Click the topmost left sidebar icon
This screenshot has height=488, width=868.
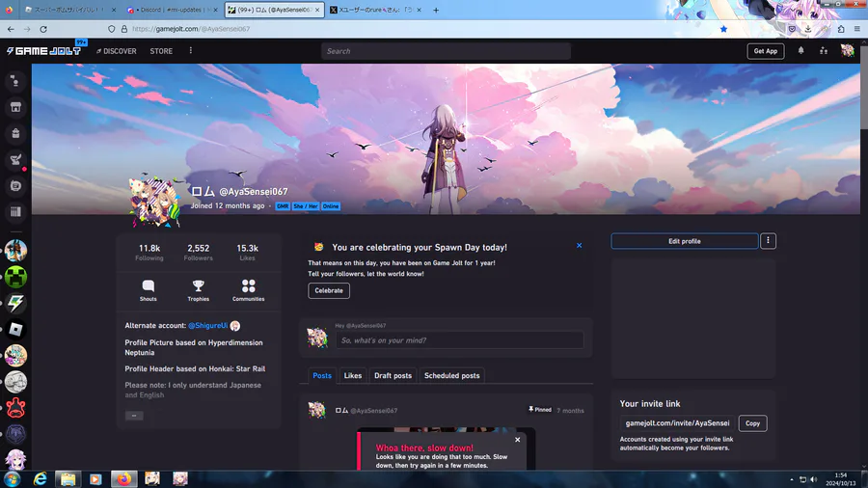tap(15, 81)
